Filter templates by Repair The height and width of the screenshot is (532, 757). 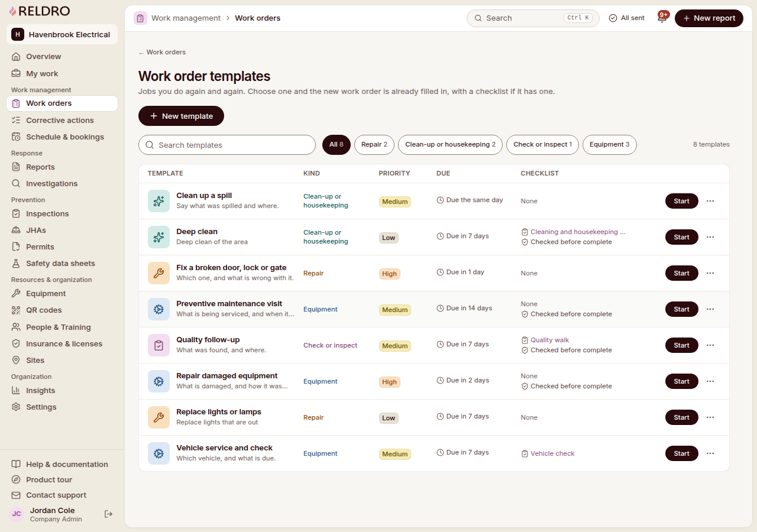pyautogui.click(x=374, y=145)
